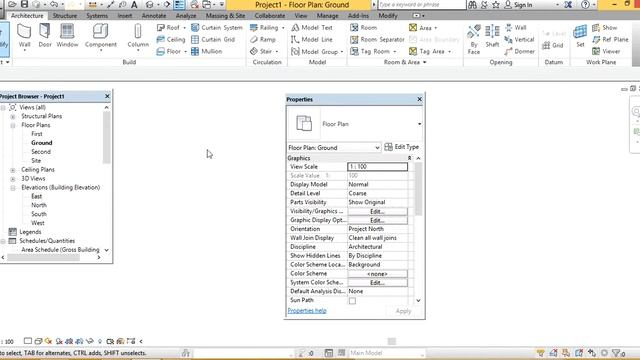Select the First floor plan view
Viewport: 640px width, 360px height.
pos(37,134)
